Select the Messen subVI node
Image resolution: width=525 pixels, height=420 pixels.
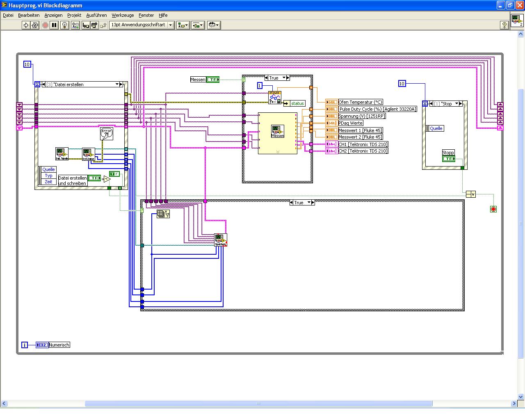click(x=277, y=132)
